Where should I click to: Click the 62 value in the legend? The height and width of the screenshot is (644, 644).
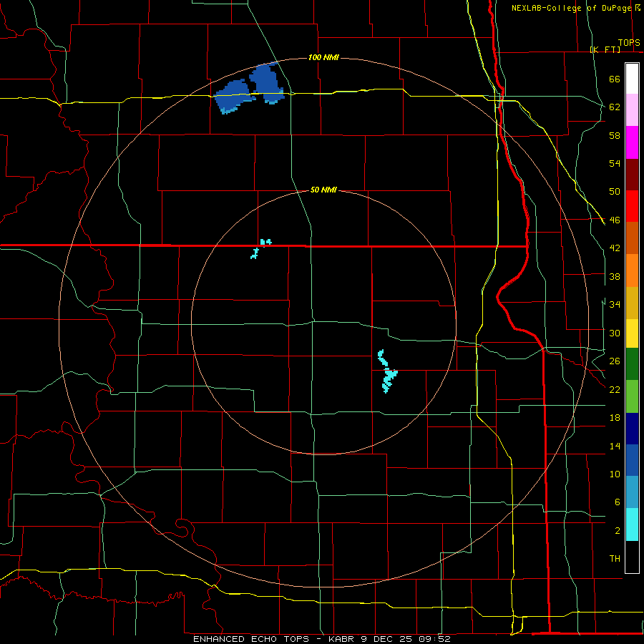(615, 107)
